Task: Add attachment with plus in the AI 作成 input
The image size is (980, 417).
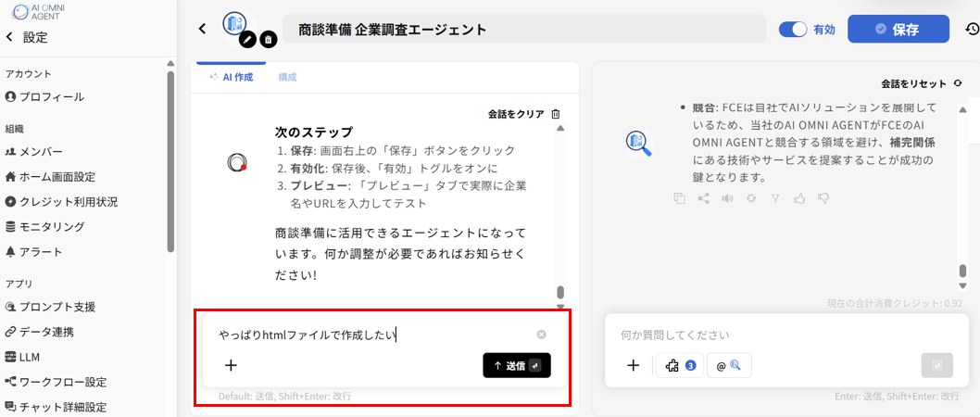Action: (x=231, y=366)
